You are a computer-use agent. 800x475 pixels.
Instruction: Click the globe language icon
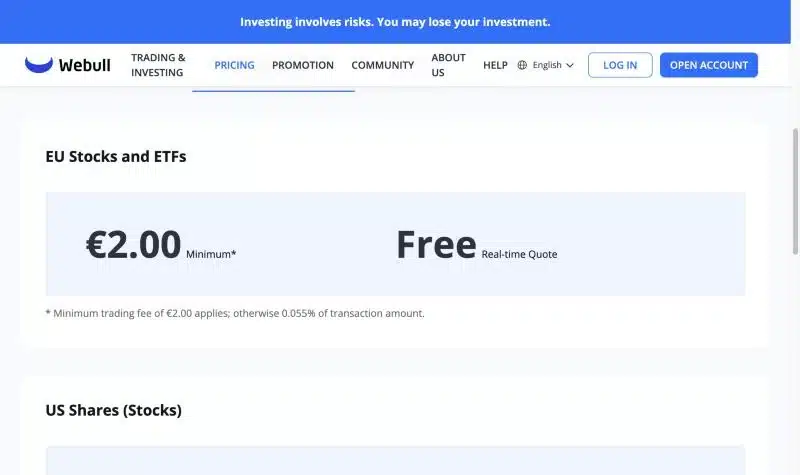pos(522,65)
